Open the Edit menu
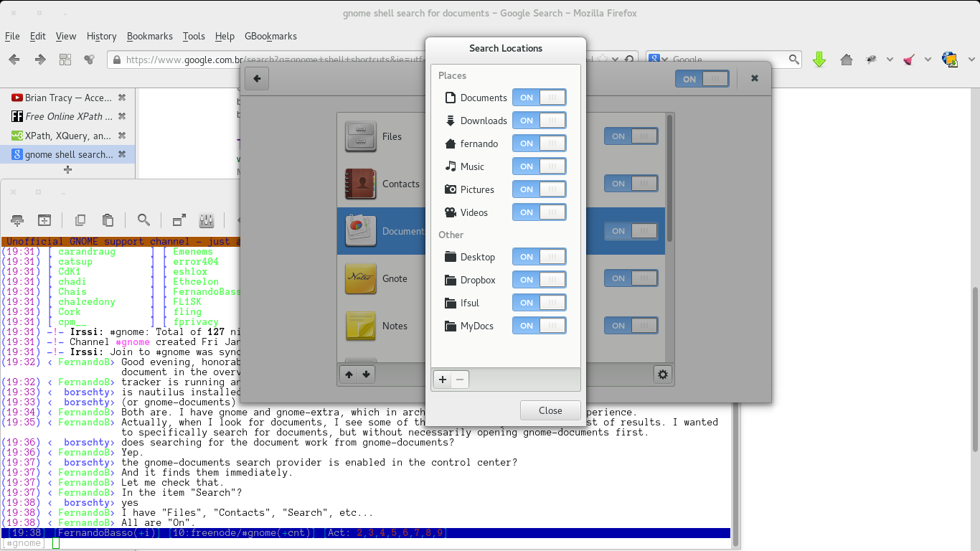 pyautogui.click(x=38, y=36)
